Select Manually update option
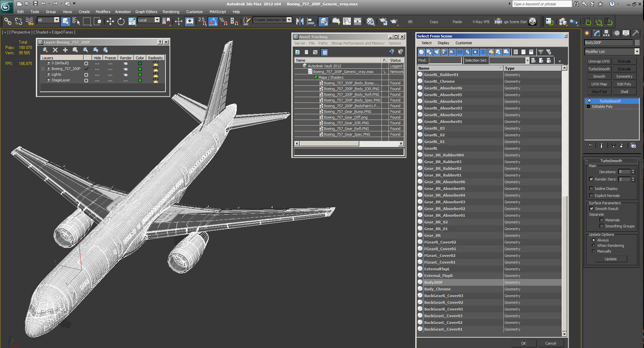 point(594,251)
